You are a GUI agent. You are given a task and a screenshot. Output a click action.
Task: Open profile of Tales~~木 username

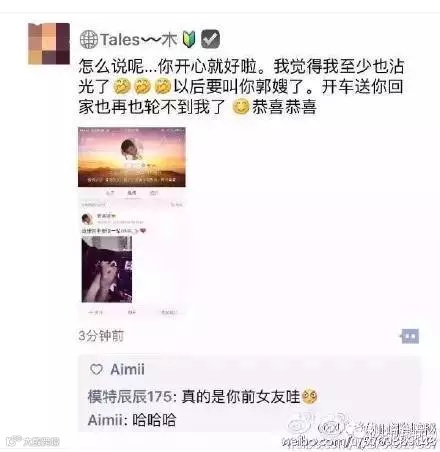(138, 40)
